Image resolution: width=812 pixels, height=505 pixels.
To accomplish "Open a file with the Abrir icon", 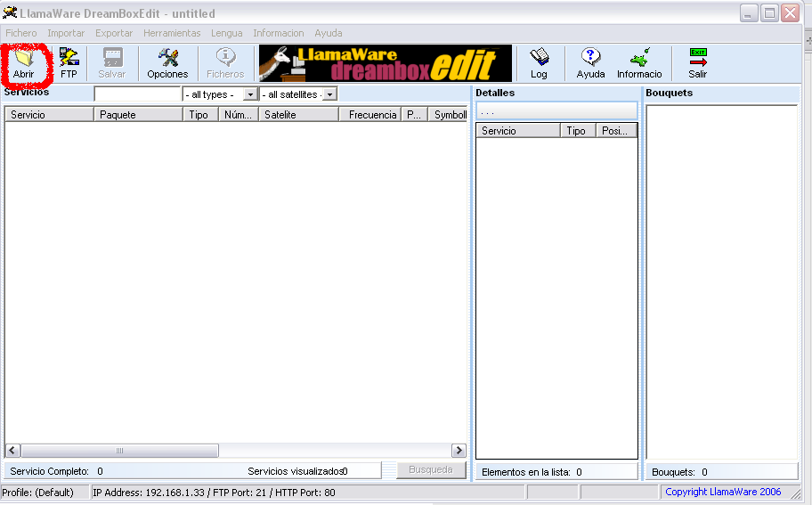I will (24, 63).
